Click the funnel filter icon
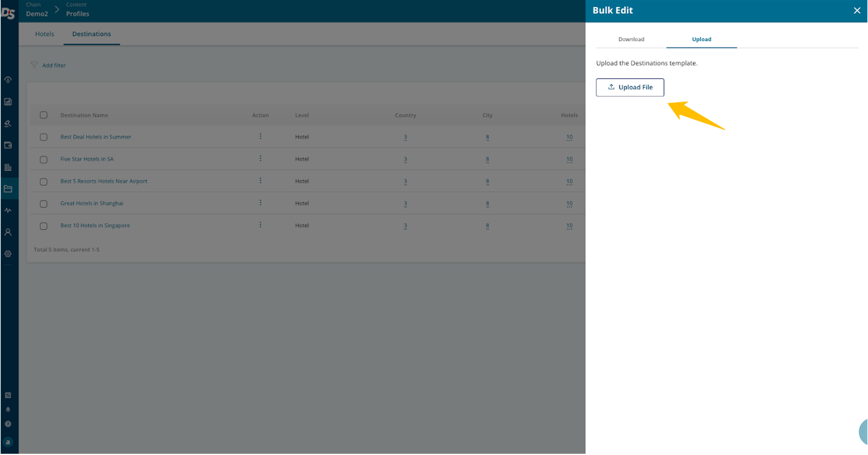The height and width of the screenshot is (455, 868). tap(34, 65)
